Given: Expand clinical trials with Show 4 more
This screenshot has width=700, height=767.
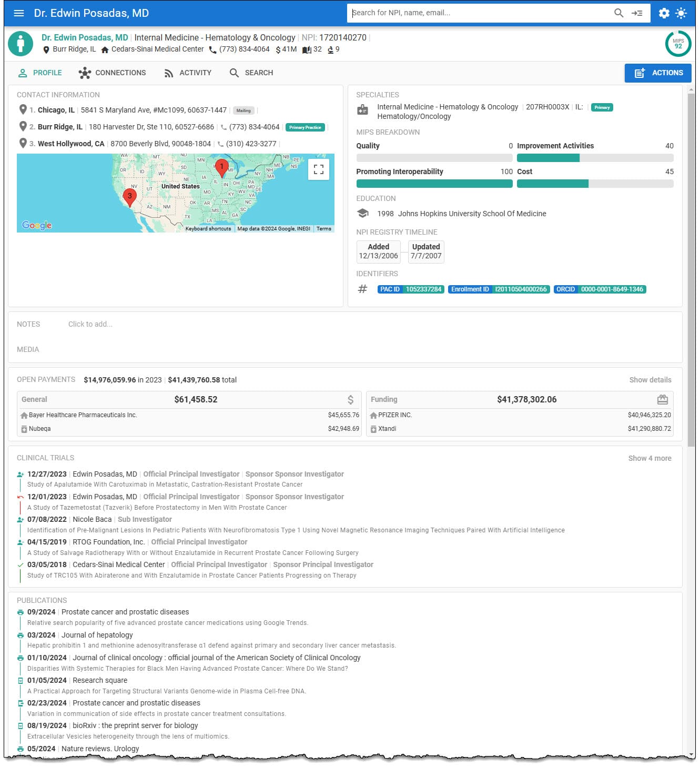Looking at the screenshot, I should coord(650,458).
